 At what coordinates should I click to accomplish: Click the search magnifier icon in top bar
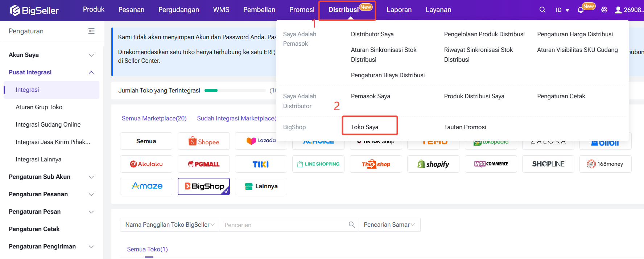click(x=542, y=10)
